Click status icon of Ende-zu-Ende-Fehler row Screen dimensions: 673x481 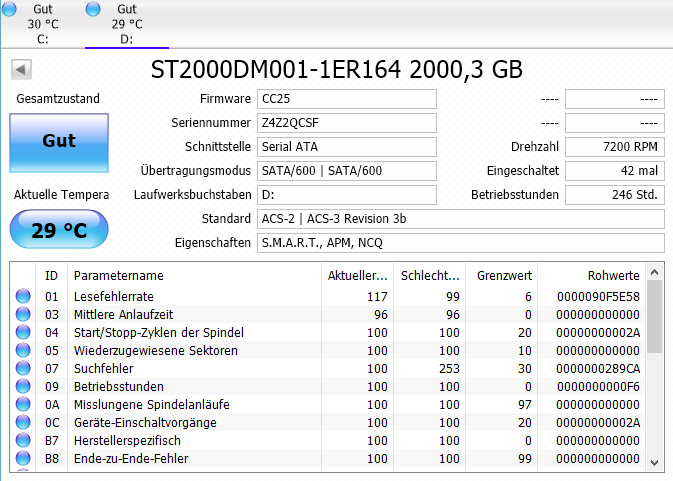pos(23,458)
